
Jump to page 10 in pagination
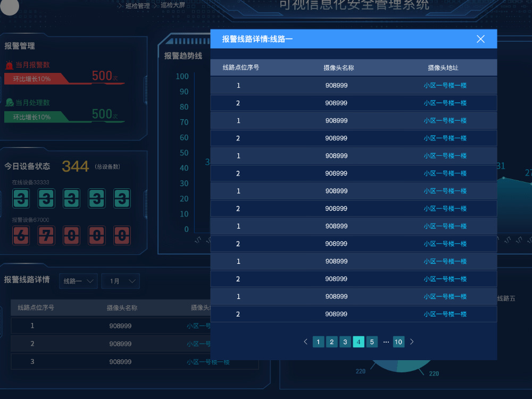[398, 342]
